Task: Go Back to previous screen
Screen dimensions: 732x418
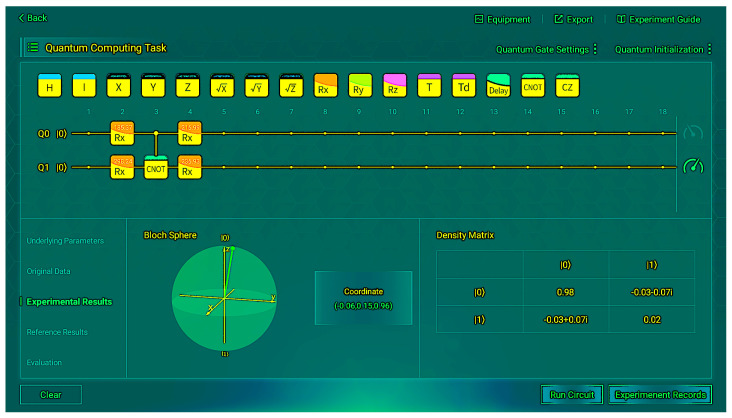Action: 33,18
